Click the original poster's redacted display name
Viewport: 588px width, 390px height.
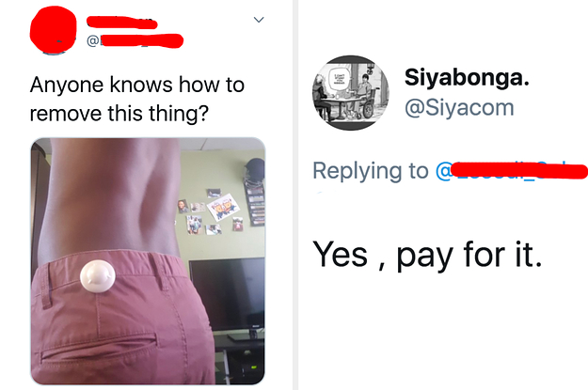(x=121, y=23)
